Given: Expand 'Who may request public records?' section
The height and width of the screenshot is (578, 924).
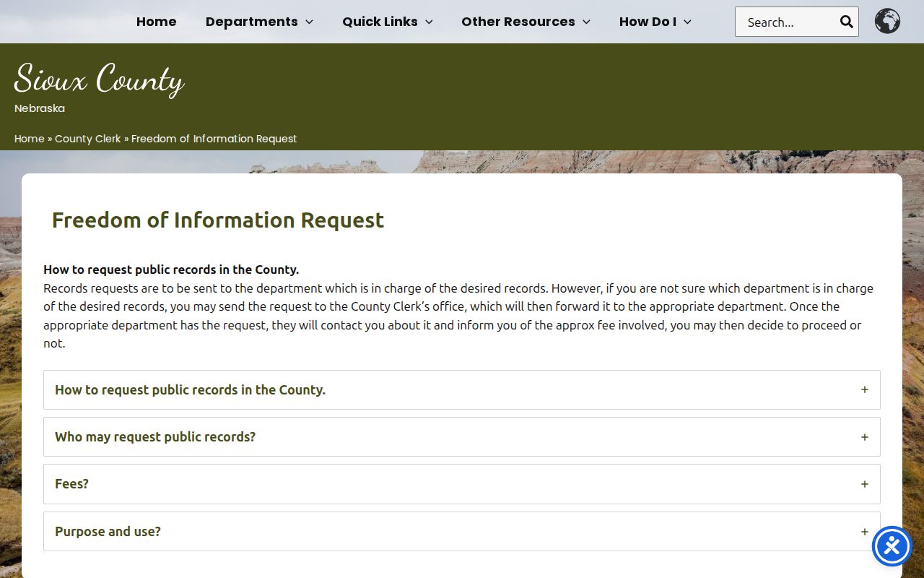Looking at the screenshot, I should click(x=462, y=437).
